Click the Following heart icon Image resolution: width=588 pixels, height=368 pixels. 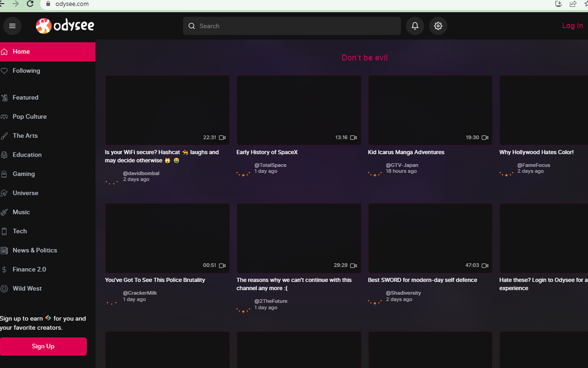pyautogui.click(x=4, y=71)
